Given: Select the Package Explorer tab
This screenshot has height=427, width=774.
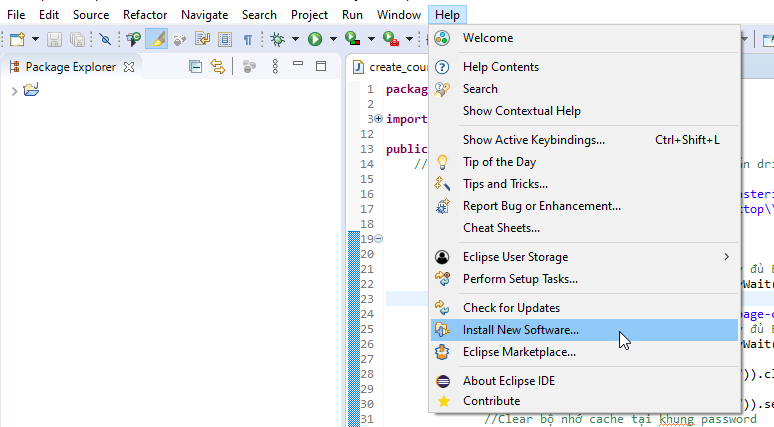Looking at the screenshot, I should 71,67.
